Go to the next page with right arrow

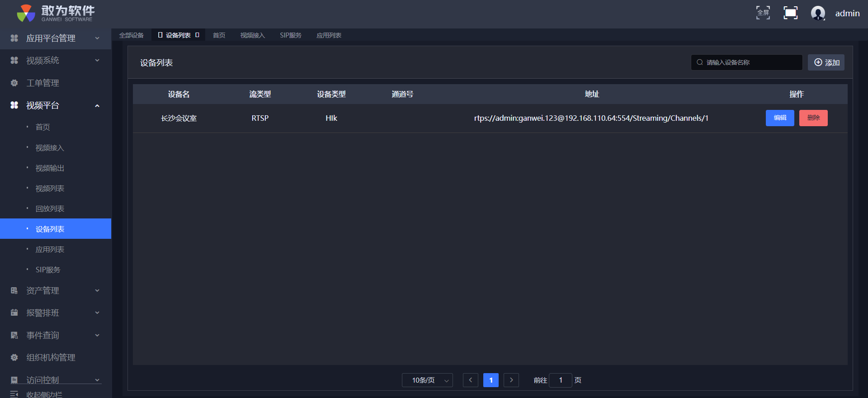click(511, 380)
